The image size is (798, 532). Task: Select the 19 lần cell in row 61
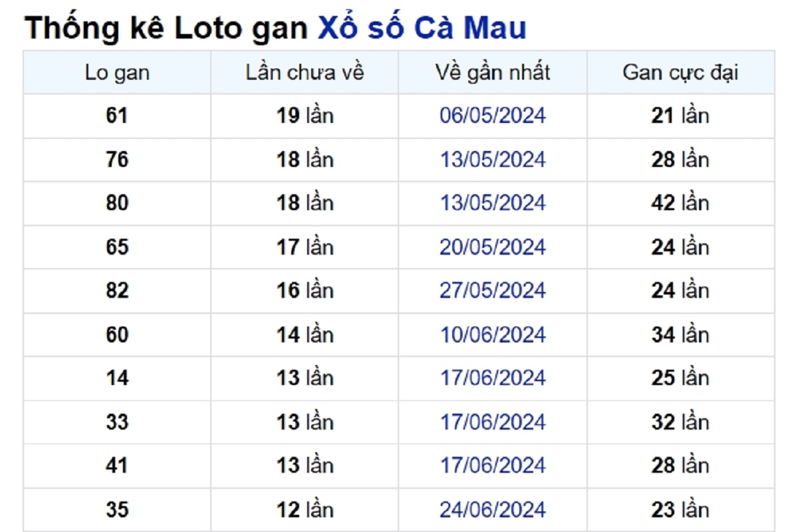click(x=305, y=116)
